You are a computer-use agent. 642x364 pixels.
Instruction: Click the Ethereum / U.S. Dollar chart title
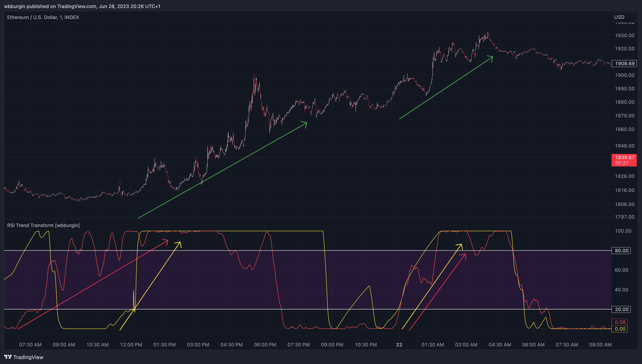[x=43, y=17]
